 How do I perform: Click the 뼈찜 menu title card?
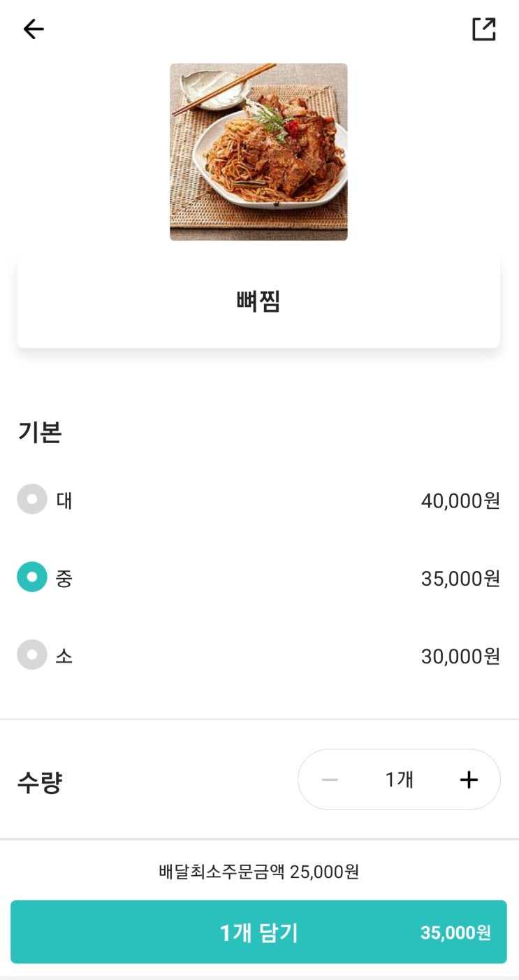(258, 301)
